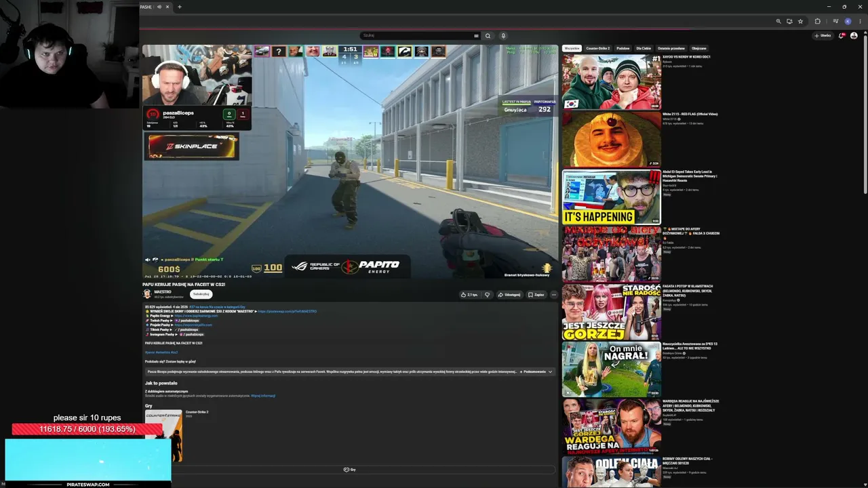Open a new browser tab with plus icon
The height and width of the screenshot is (488, 868).
click(179, 7)
